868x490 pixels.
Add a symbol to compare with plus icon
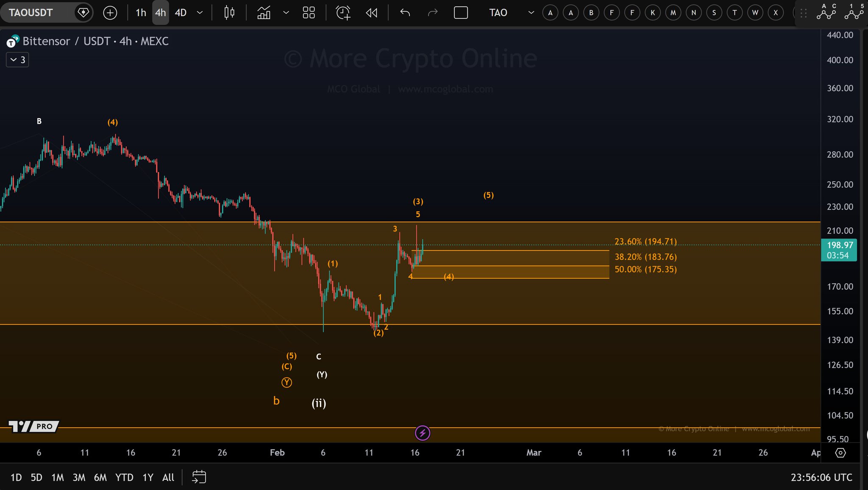click(x=110, y=13)
